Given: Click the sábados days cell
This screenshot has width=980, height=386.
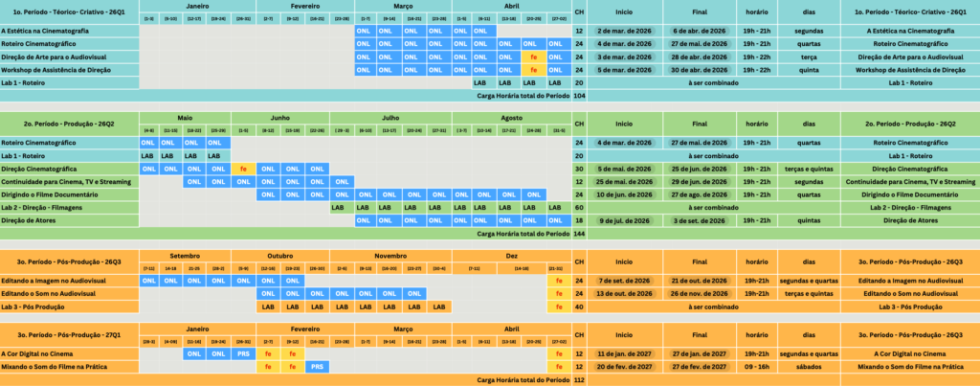Looking at the screenshot, I should click(x=804, y=366).
